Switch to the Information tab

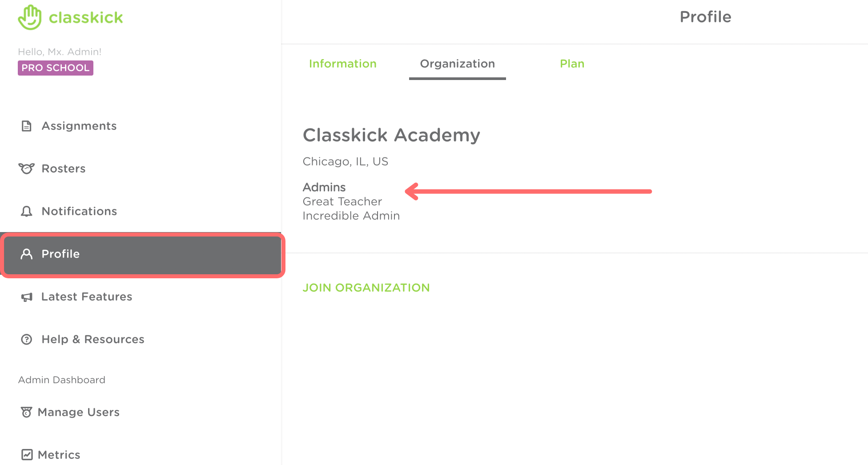[x=342, y=64]
